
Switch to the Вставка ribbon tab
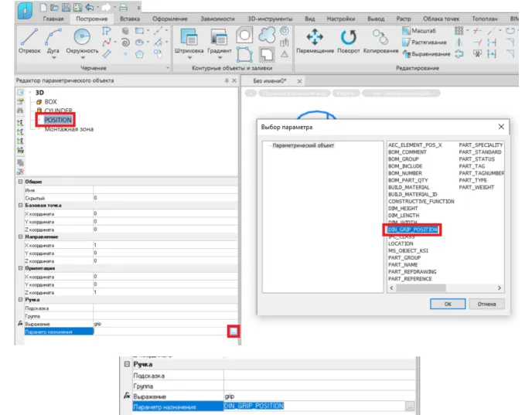tap(130, 19)
